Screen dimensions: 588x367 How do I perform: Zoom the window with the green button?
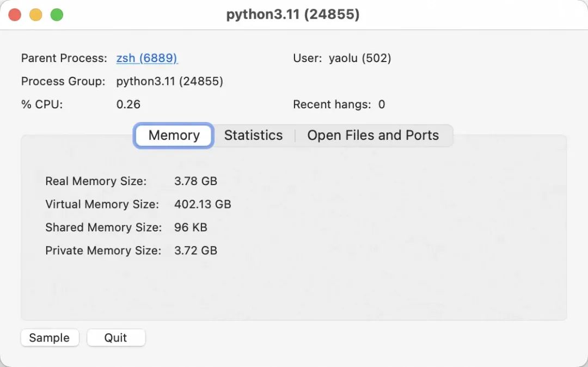click(57, 15)
